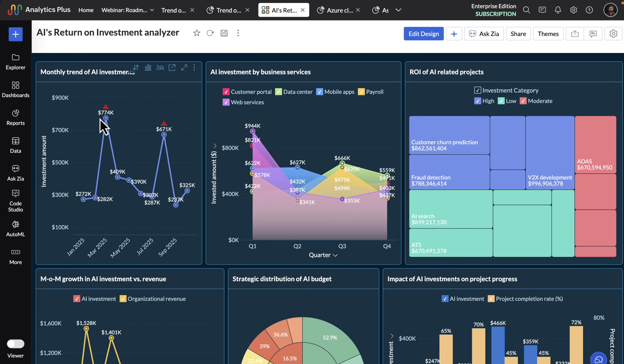This screenshot has height=364, width=624.
Task: Uncheck the Customer portal legend checkbox
Action: (226, 92)
